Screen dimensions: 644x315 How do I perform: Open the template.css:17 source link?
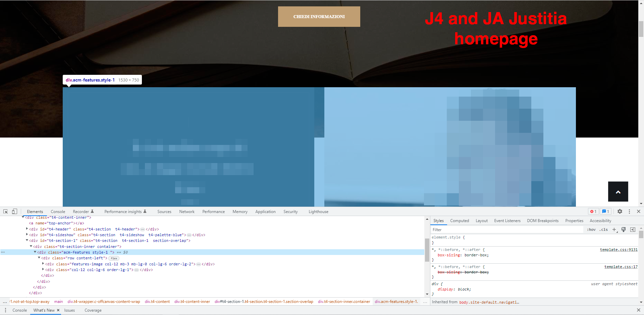[x=621, y=267]
